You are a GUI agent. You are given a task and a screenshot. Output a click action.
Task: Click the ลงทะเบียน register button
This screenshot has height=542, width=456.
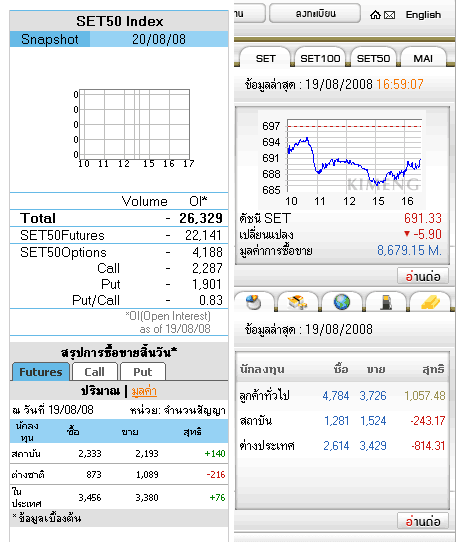pos(315,13)
